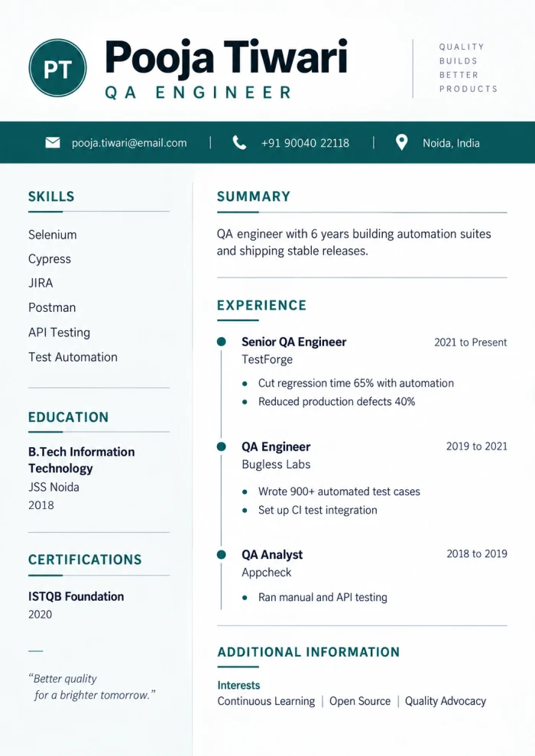This screenshot has width=535, height=756.
Task: Click the Better quality quote text
Action: (92, 687)
